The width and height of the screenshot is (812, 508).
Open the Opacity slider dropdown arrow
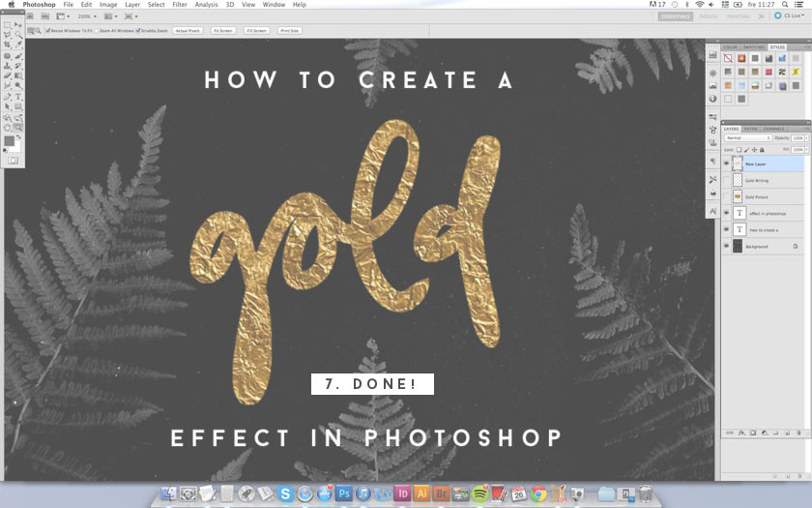coord(806,137)
